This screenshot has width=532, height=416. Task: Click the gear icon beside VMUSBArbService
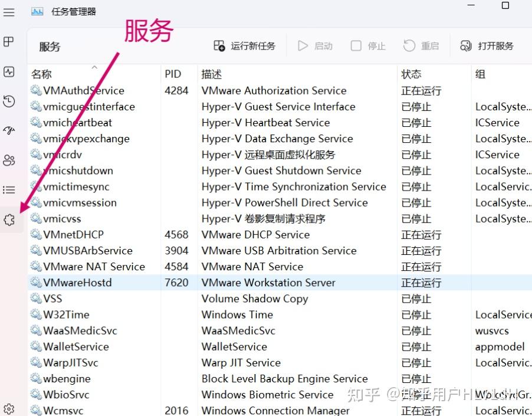[36, 250]
